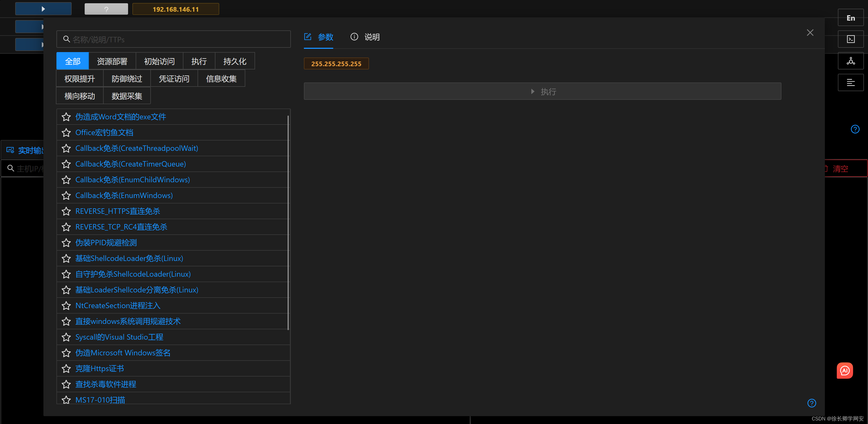The height and width of the screenshot is (424, 868).
Task: Open the network topology icon in right sidebar
Action: point(850,61)
